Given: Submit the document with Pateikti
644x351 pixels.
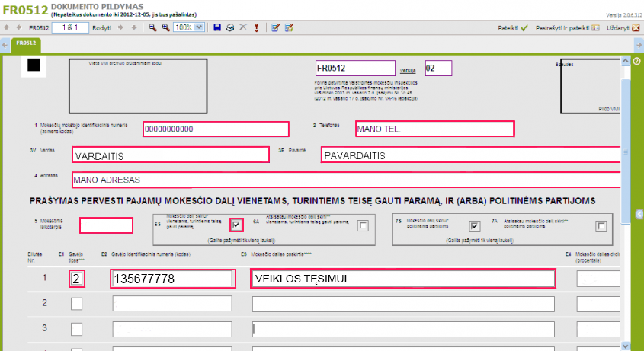Looking at the screenshot, I should [x=513, y=28].
